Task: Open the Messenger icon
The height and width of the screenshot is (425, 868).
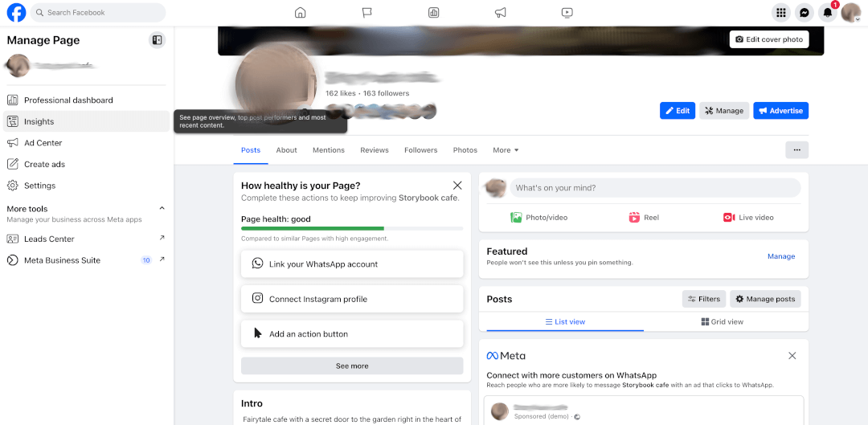Action: [x=805, y=13]
